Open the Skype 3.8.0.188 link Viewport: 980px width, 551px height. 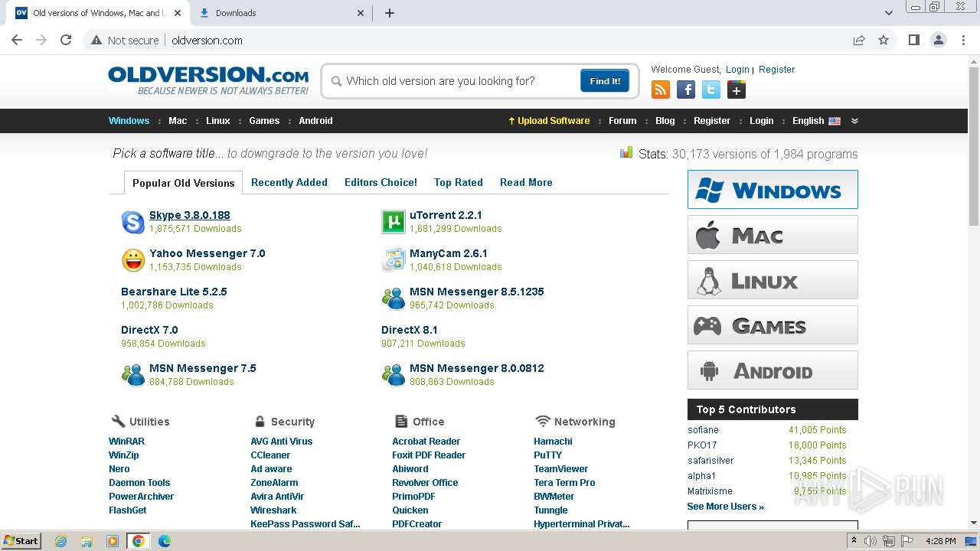point(190,215)
